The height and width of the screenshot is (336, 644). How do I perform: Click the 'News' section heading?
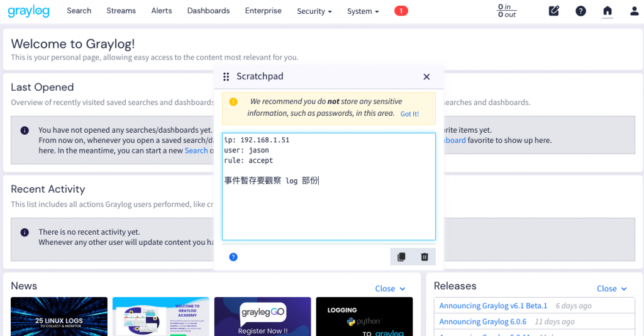pyautogui.click(x=24, y=286)
